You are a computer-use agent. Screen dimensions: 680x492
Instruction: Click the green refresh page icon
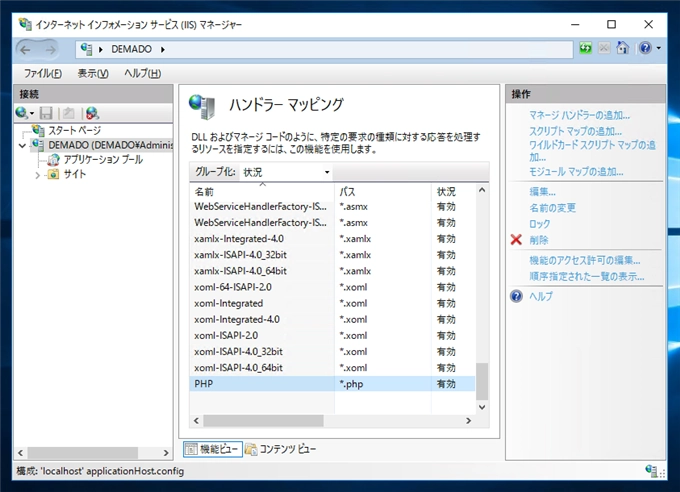coord(585,48)
